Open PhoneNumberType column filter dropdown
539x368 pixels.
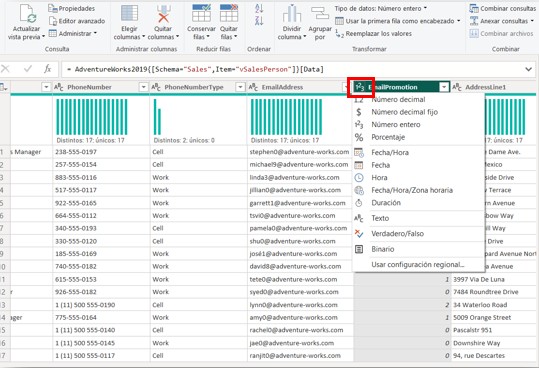(241, 87)
